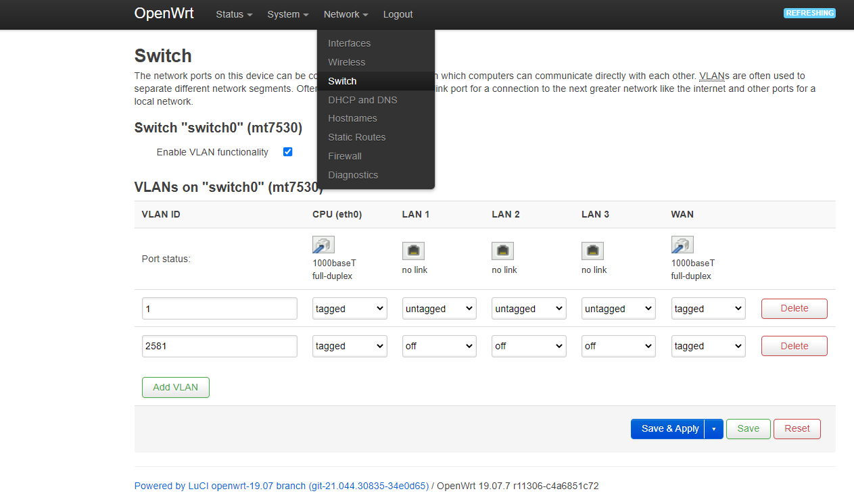
Task: Click the REFRESHING status badge
Action: [x=809, y=13]
